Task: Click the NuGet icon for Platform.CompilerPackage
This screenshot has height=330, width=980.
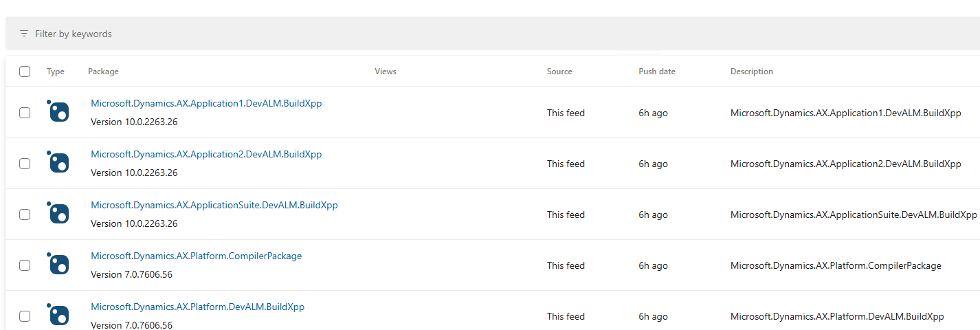Action: click(x=58, y=265)
